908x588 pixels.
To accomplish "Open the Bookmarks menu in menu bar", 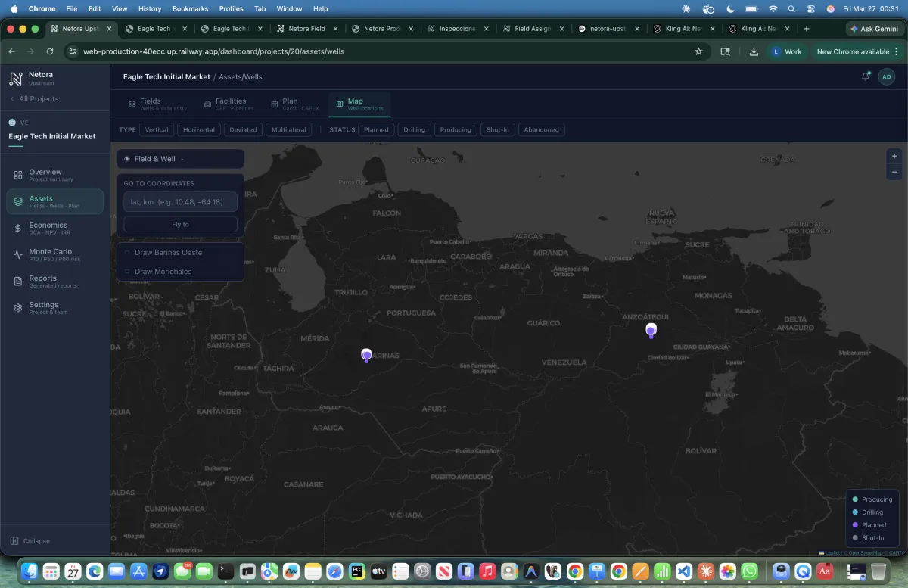I will [x=190, y=8].
